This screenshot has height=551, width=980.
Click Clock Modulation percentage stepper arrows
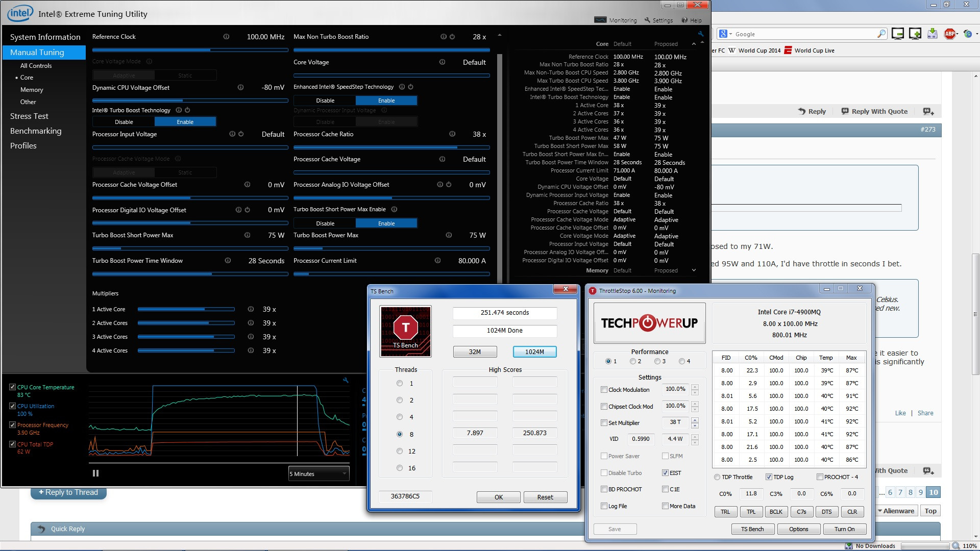pos(695,390)
